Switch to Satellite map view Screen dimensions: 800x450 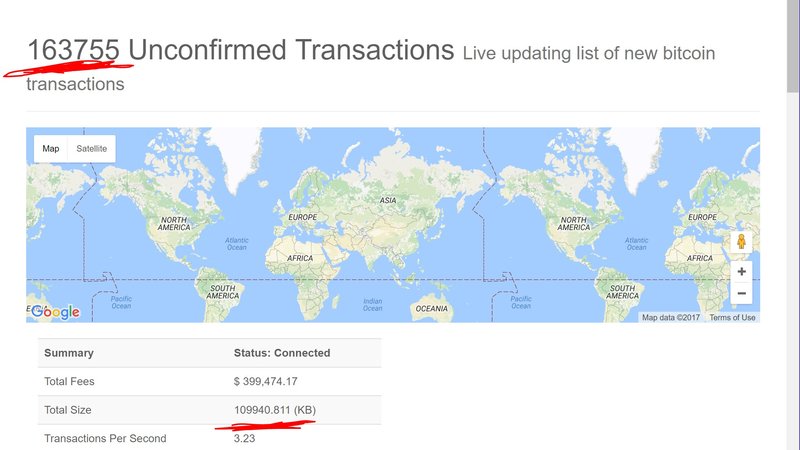click(92, 149)
